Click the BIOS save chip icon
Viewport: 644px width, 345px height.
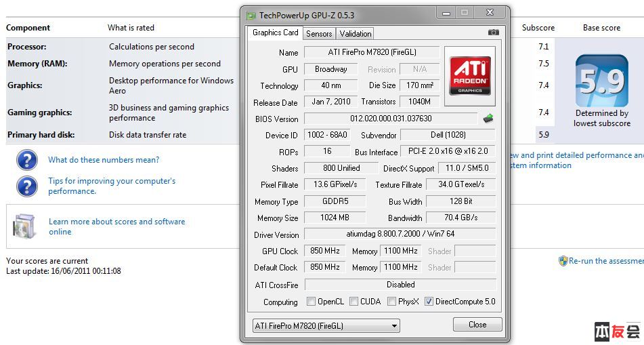(x=488, y=119)
